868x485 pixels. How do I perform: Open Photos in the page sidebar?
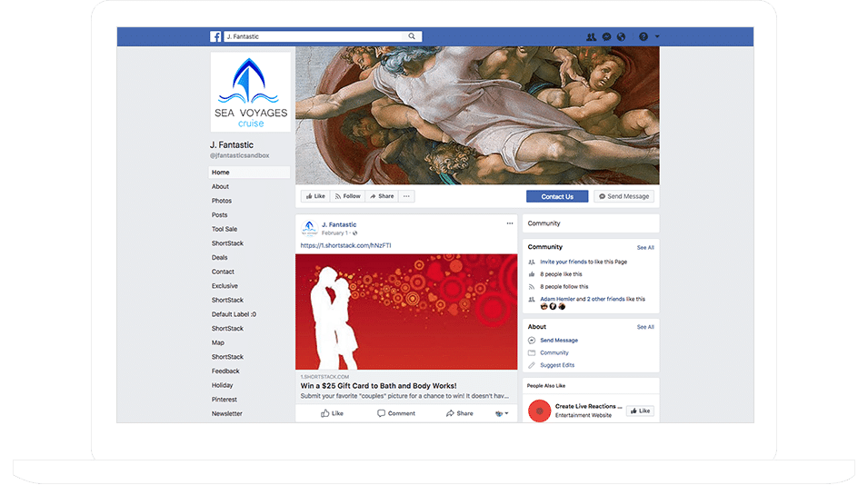(222, 201)
